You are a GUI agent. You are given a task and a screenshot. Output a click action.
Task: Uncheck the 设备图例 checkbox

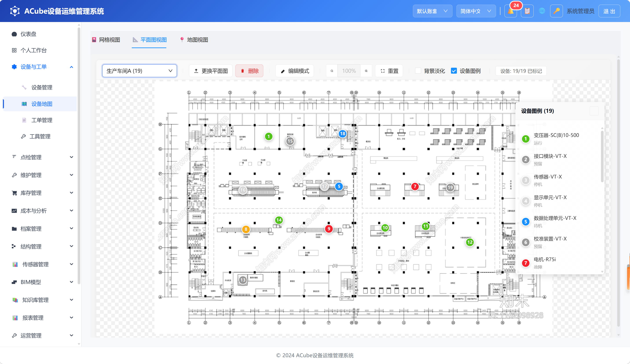(x=454, y=71)
